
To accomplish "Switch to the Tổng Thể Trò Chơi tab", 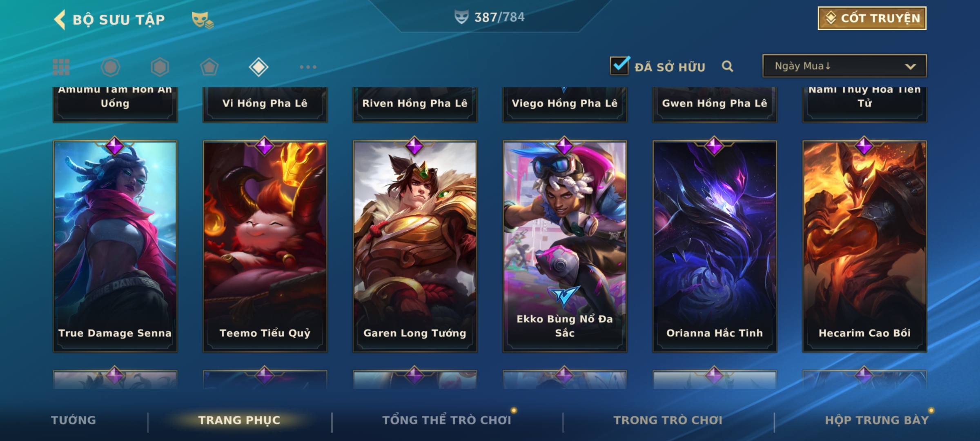I will point(447,420).
